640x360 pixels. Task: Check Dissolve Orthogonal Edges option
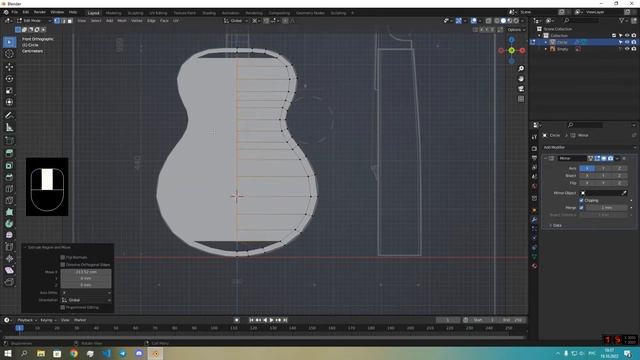(63, 265)
